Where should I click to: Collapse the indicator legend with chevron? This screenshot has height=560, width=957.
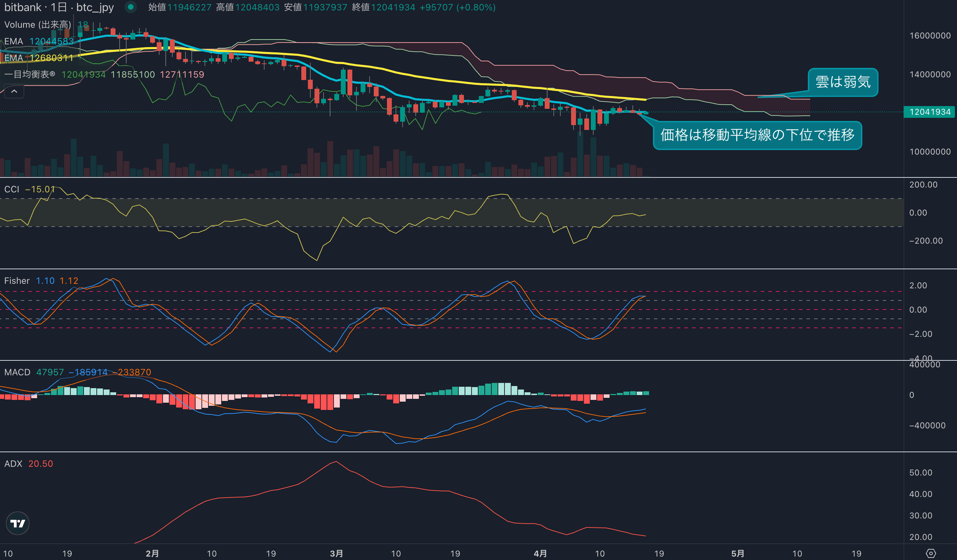pos(14,91)
